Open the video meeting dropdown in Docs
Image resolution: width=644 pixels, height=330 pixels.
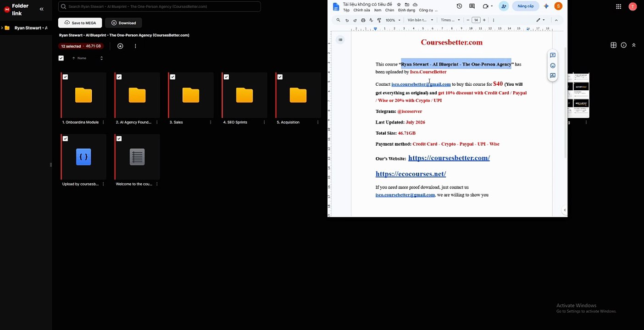(x=492, y=6)
